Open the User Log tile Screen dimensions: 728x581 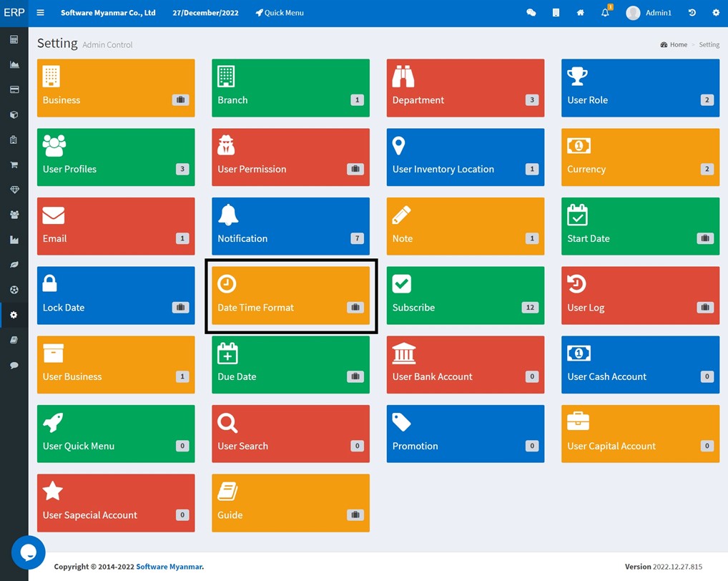point(640,296)
